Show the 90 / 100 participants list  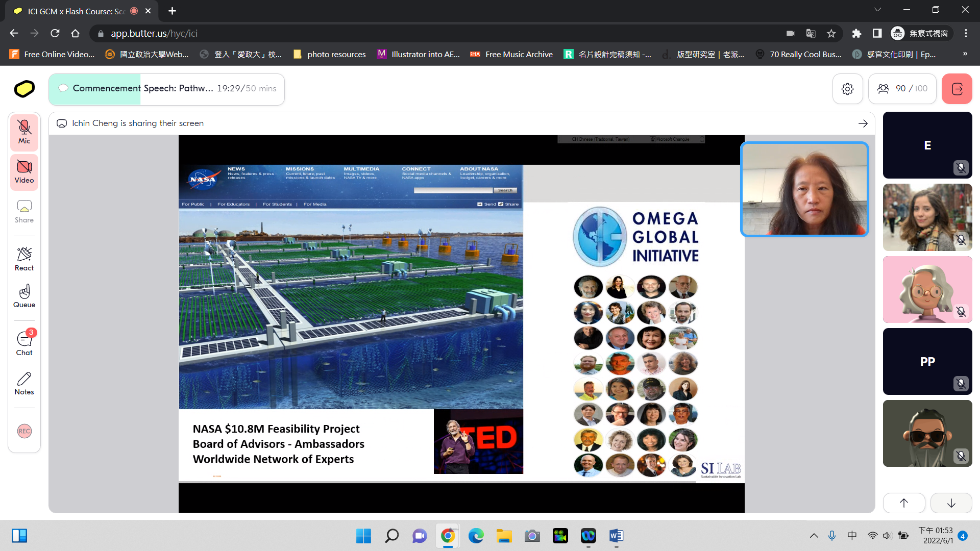[x=902, y=89]
